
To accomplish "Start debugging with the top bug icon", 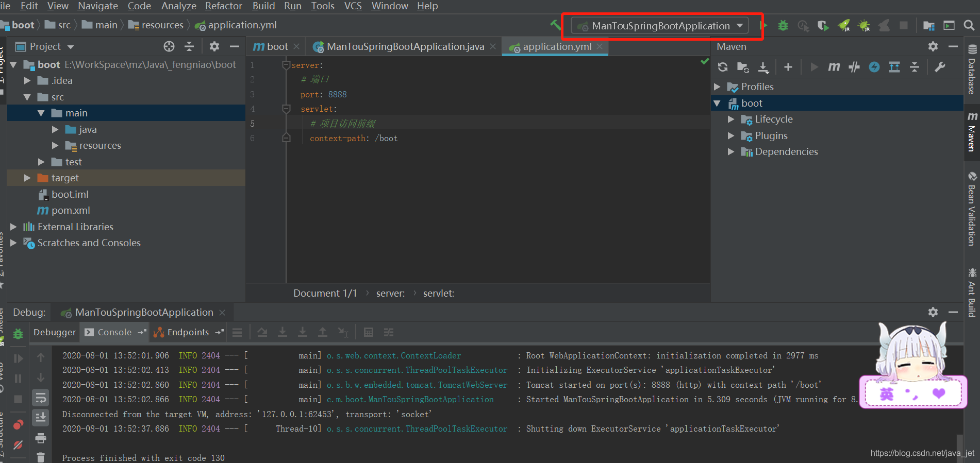I will point(783,25).
